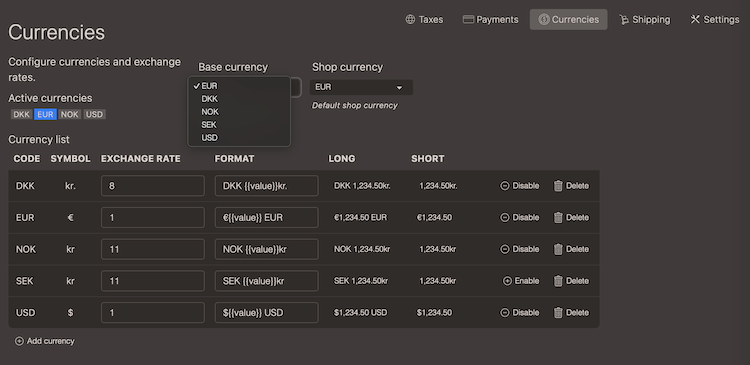Click Add currency button

tap(45, 341)
